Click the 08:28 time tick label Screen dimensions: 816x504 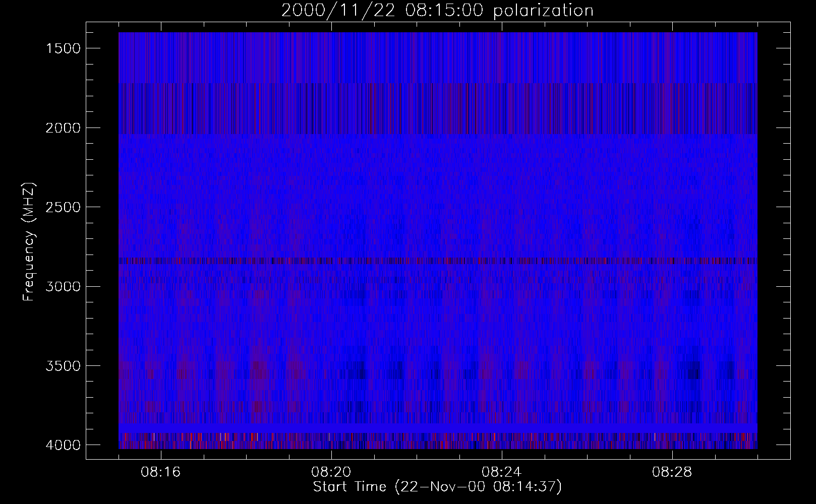[672, 472]
